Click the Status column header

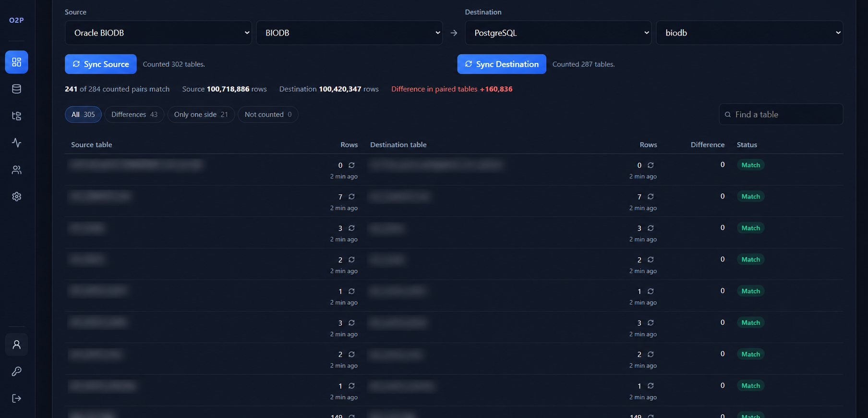pyautogui.click(x=747, y=145)
